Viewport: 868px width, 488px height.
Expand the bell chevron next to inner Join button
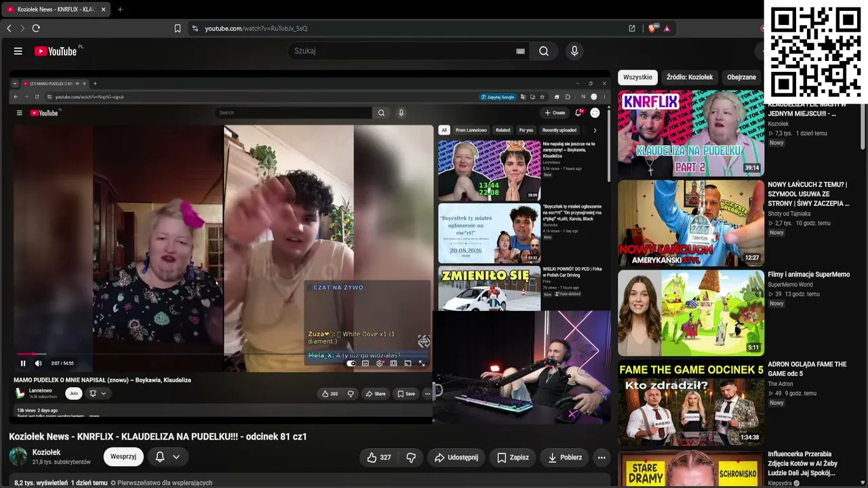(x=104, y=393)
